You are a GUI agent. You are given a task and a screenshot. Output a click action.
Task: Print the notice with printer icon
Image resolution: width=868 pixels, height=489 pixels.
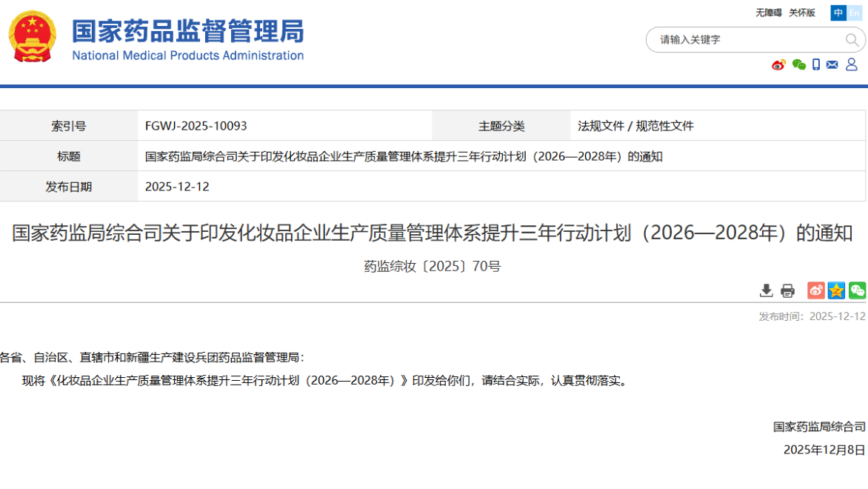(788, 290)
